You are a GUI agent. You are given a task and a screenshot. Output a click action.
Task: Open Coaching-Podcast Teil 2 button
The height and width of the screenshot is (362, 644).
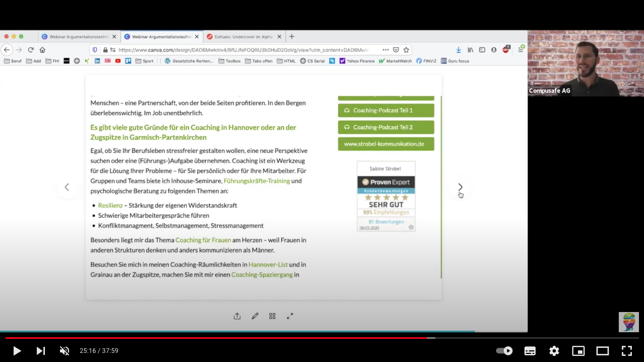tap(386, 127)
